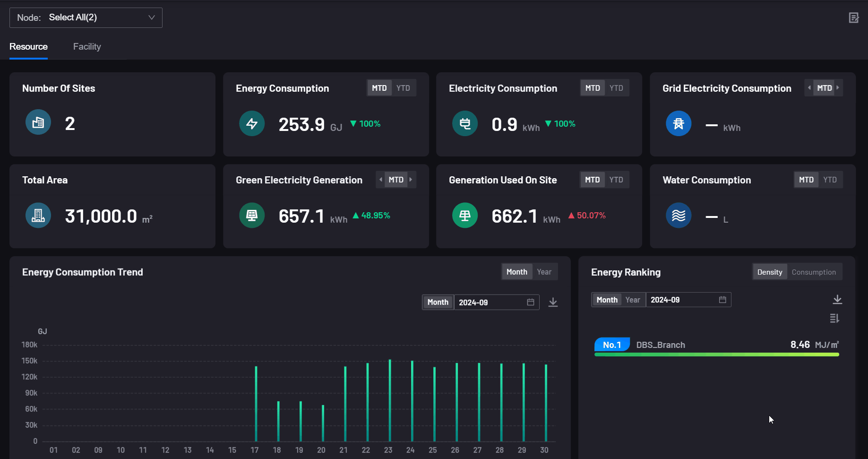Click left arrow on Green Electricity Generation period
Image resolution: width=868 pixels, height=459 pixels.
[381, 180]
